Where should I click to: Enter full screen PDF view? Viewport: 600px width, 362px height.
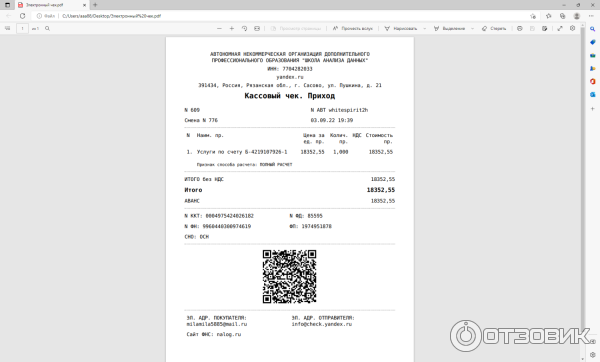[x=560, y=28]
